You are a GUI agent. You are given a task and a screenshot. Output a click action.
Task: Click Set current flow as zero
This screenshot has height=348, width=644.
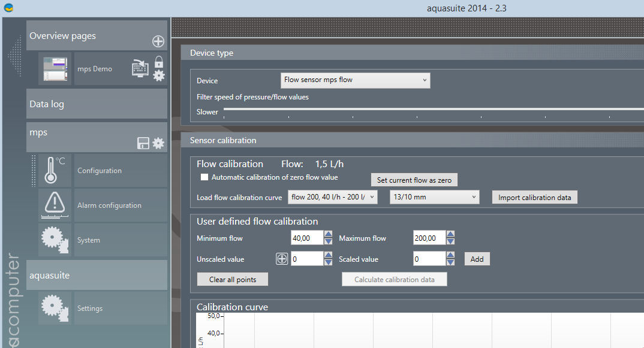point(414,180)
